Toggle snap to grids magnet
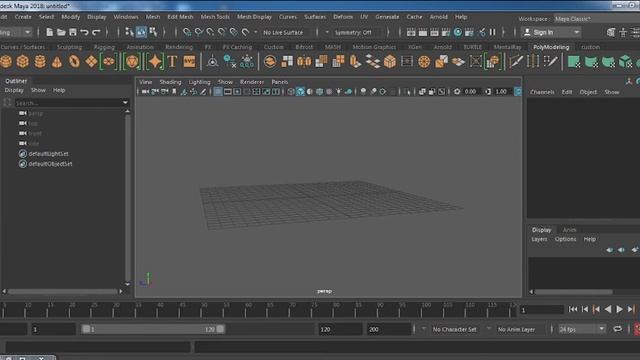This screenshot has height=360, width=640. coord(187,32)
